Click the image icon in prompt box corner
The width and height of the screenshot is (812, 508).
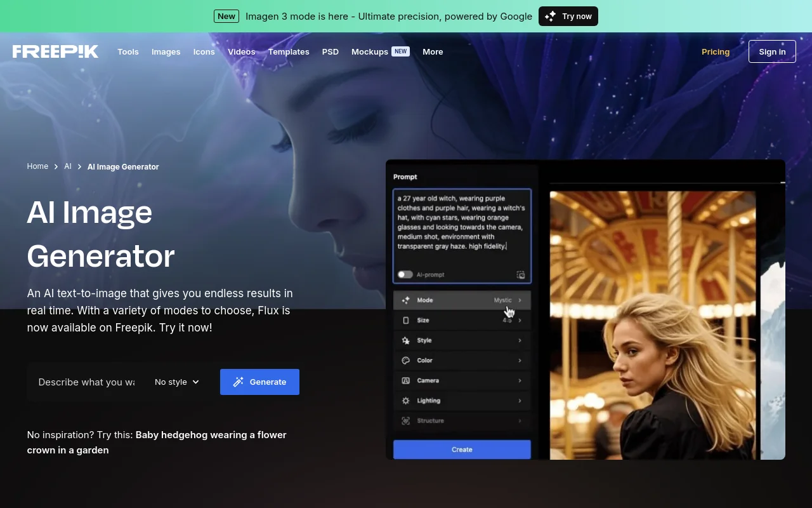[x=520, y=275]
